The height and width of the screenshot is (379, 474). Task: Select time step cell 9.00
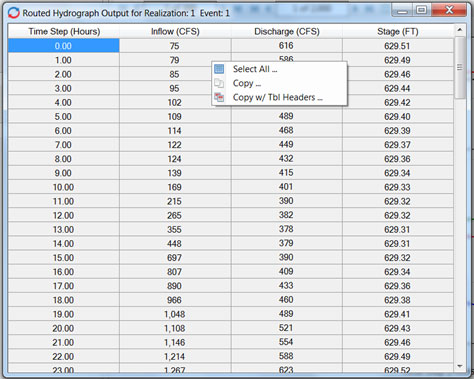64,173
